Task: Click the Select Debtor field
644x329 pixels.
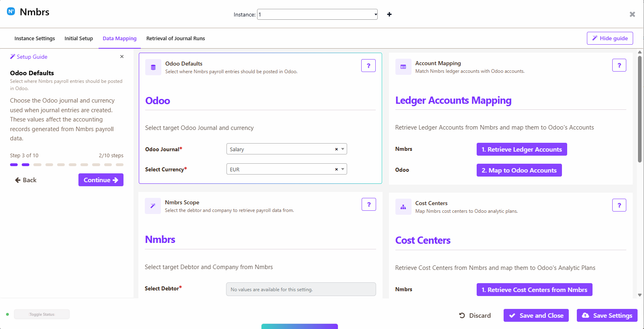Action: tap(301, 289)
